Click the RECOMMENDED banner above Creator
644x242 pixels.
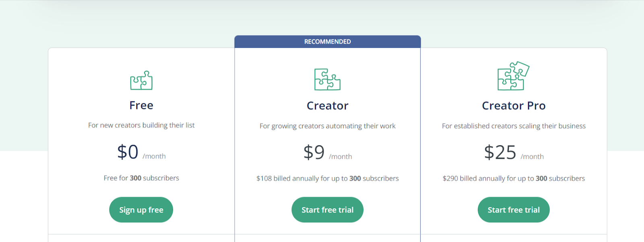327,42
